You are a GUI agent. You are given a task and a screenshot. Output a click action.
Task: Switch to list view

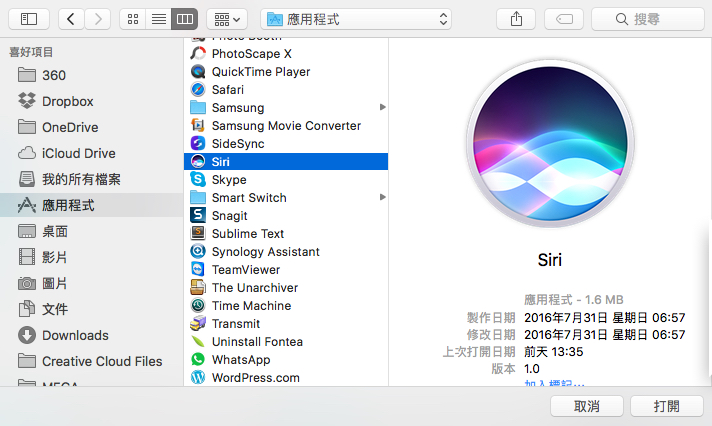158,19
